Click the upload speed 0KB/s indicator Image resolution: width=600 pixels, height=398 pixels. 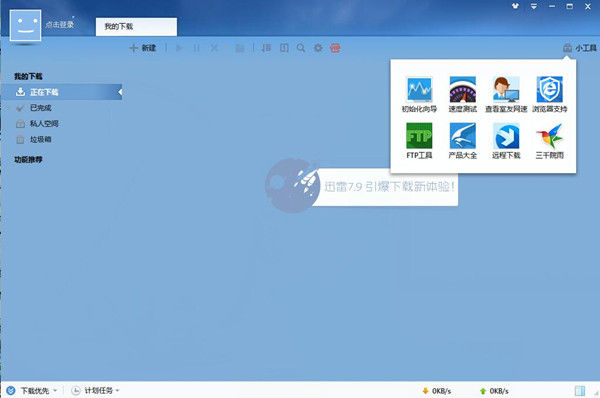(x=494, y=391)
